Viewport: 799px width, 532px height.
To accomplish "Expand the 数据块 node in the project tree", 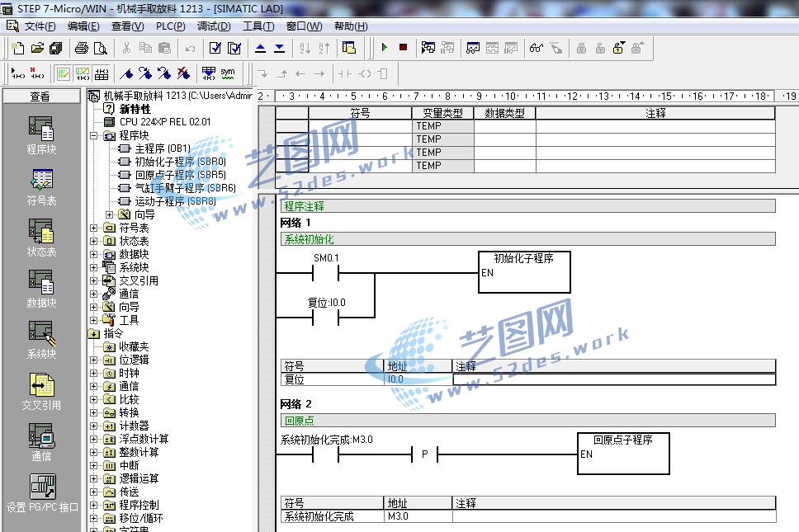I will click(94, 255).
